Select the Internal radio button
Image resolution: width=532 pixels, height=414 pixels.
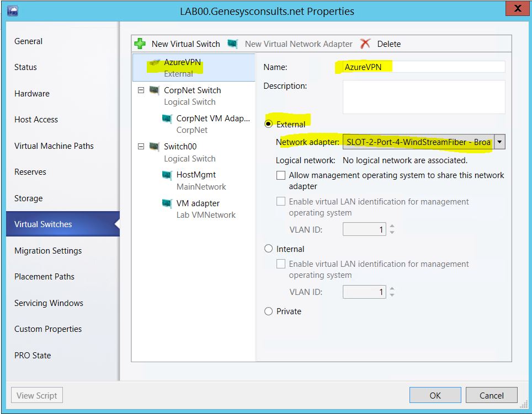tap(269, 249)
